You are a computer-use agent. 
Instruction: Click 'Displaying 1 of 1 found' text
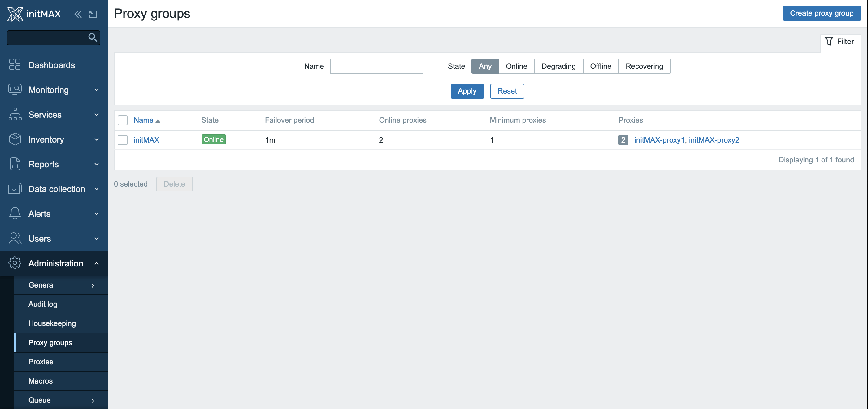tap(816, 160)
